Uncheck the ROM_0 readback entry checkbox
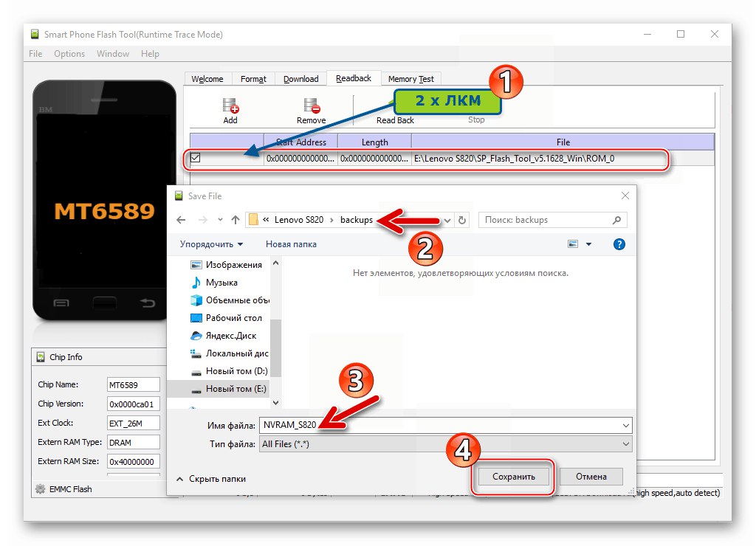This screenshot has width=756, height=546. click(195, 158)
